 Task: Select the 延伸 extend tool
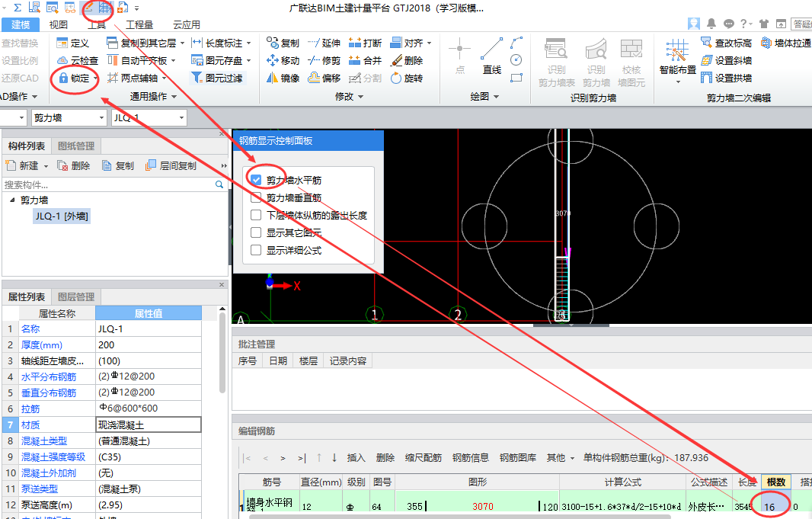coord(324,43)
